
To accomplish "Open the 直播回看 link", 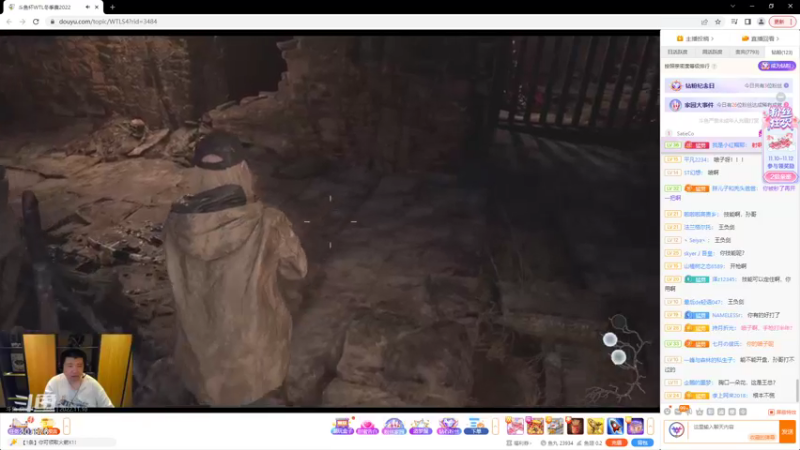I will tap(760, 39).
